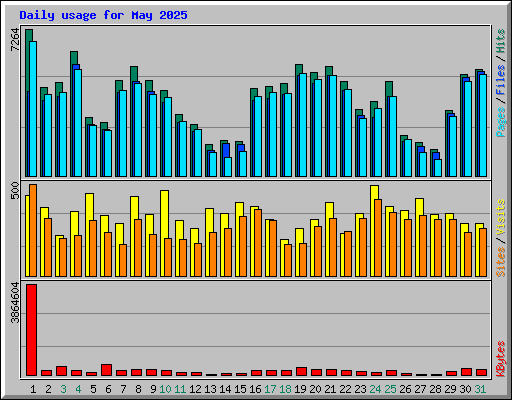
Task: Click day label 19 on the x-axis
Action: 300,389
